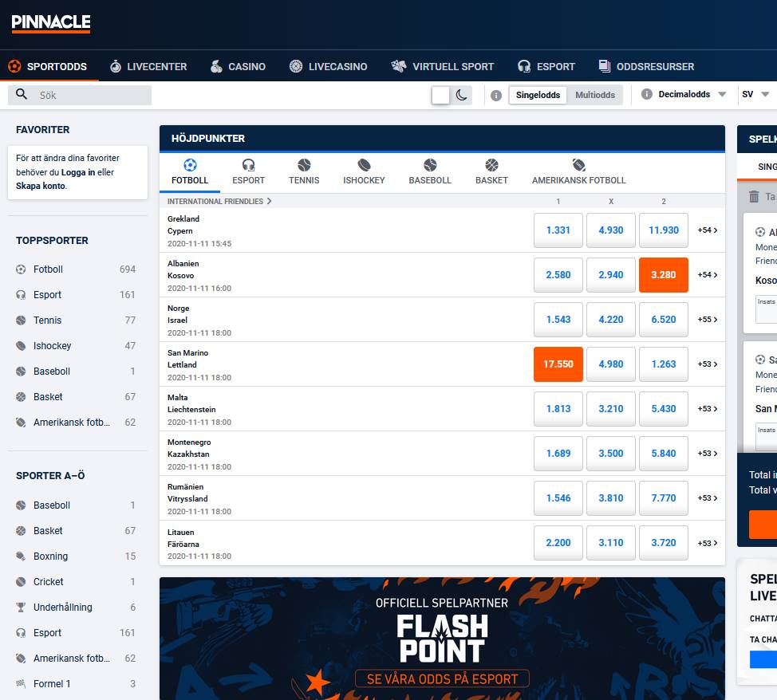Switch to Tennis highlights tab
Image resolution: width=777 pixels, height=700 pixels.
304,172
